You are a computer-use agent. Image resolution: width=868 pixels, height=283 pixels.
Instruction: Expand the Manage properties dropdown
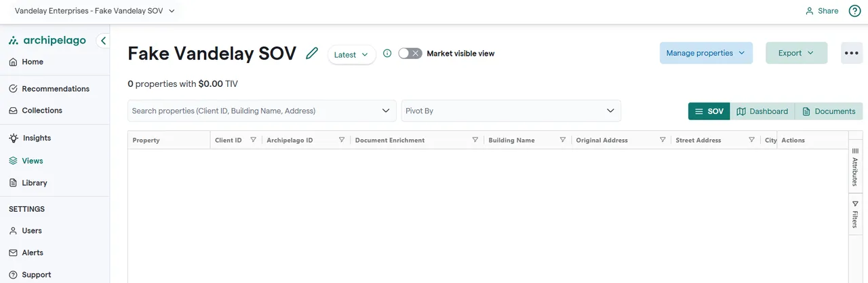pyautogui.click(x=706, y=53)
